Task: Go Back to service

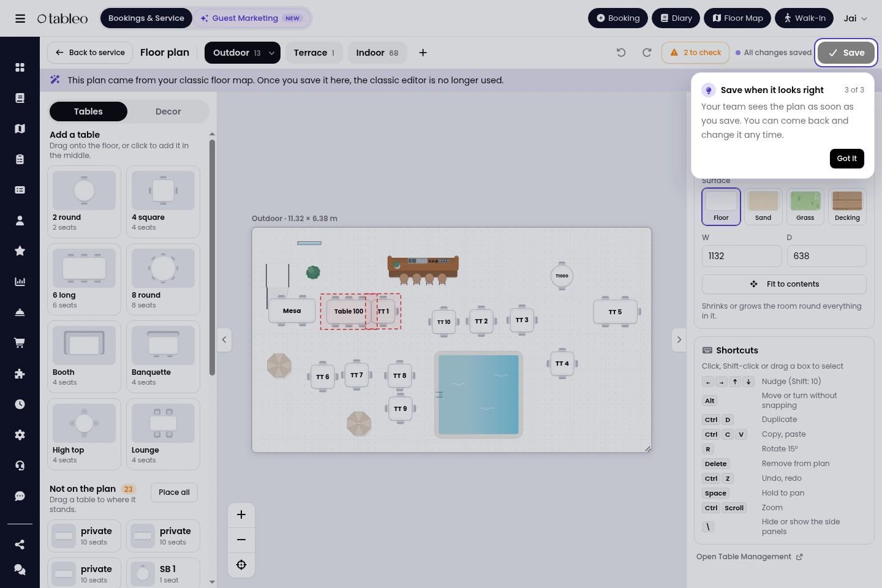Action: click(x=90, y=53)
